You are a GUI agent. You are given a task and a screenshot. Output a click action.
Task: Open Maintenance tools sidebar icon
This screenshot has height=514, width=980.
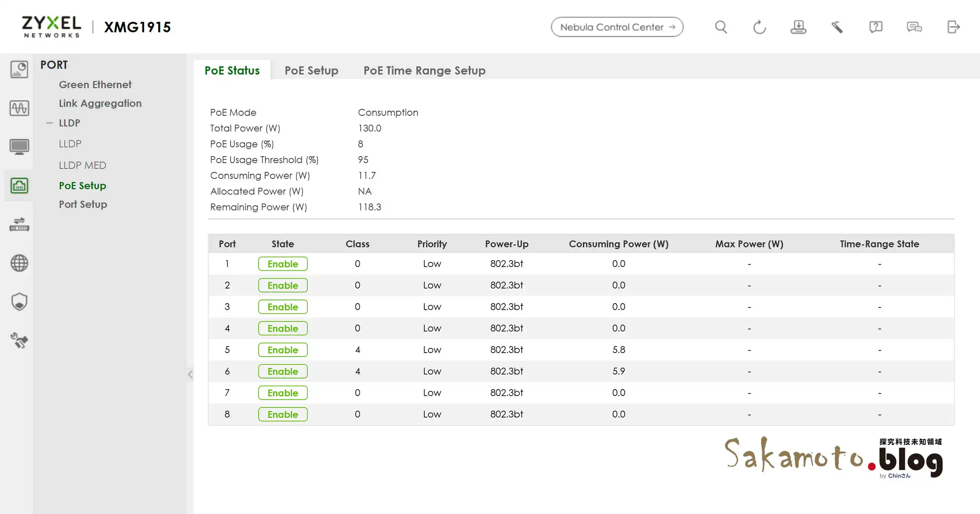pyautogui.click(x=19, y=340)
